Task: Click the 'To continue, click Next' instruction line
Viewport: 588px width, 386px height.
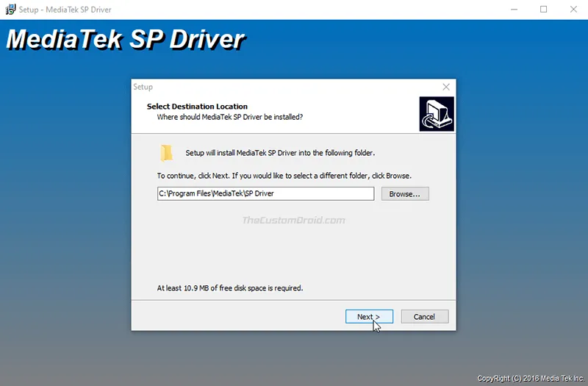Action: [x=284, y=176]
